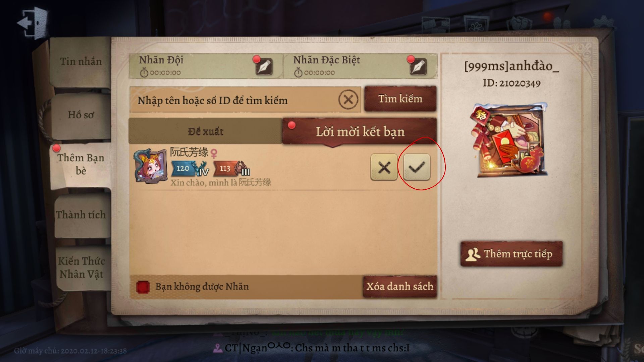Viewport: 644px width, 362px height.
Task: Decline friend request with X button
Action: (384, 167)
